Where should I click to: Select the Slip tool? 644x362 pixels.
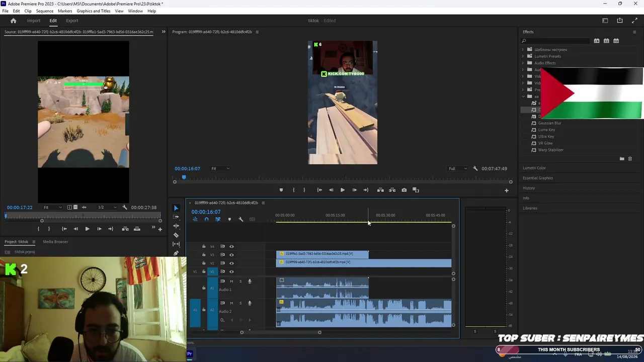pos(176,244)
